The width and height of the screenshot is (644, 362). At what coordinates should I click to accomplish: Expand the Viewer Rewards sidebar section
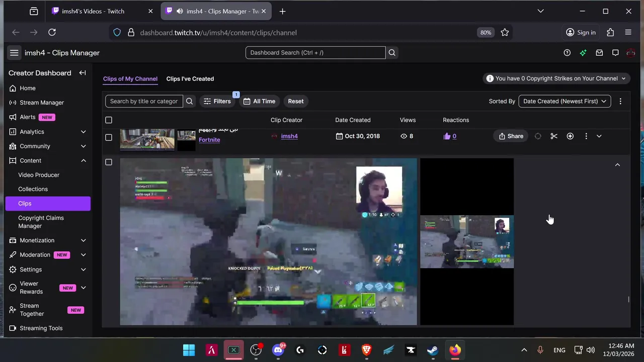coord(83,288)
